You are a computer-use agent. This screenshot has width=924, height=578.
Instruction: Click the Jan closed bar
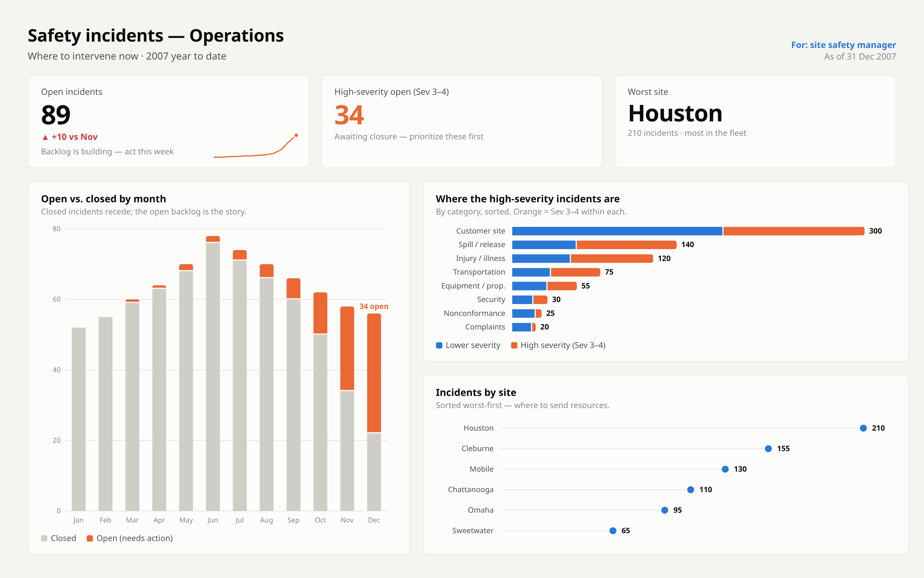point(79,419)
